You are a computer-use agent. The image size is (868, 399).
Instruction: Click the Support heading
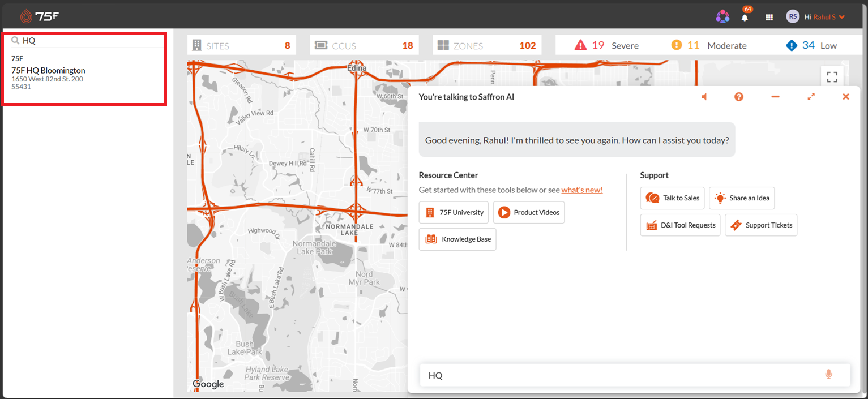[x=655, y=175]
